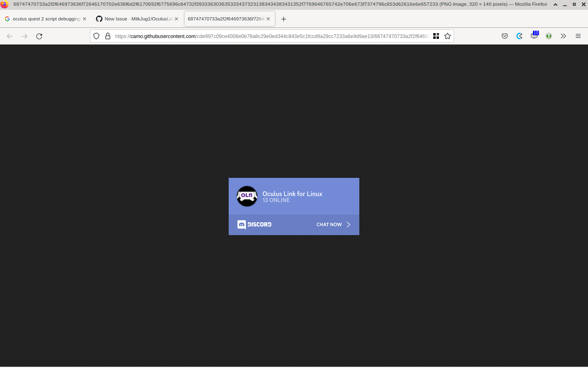This screenshot has height=368, width=588.
Task: Click the padlock site security icon
Action: point(107,36)
